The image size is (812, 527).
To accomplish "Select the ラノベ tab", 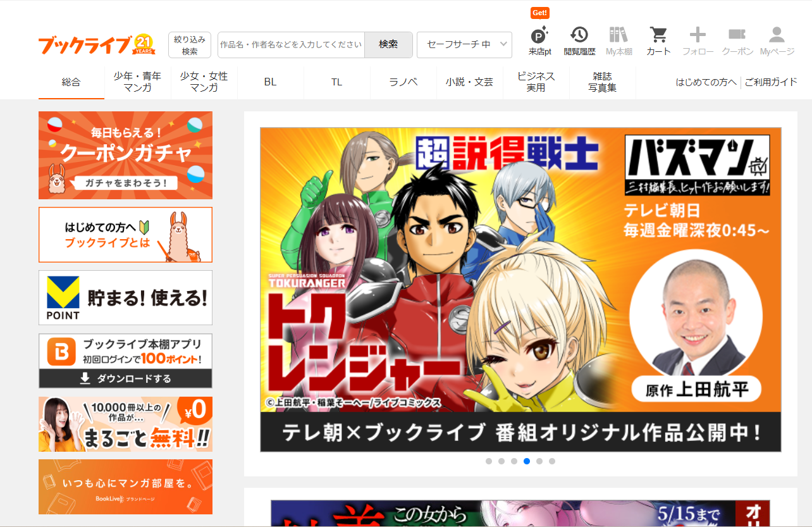I will coord(403,82).
